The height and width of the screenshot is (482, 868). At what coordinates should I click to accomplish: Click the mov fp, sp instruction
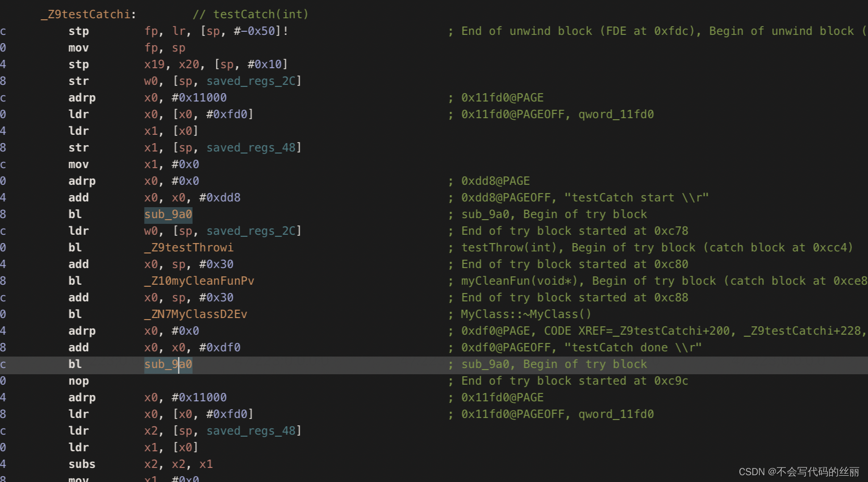(x=126, y=48)
